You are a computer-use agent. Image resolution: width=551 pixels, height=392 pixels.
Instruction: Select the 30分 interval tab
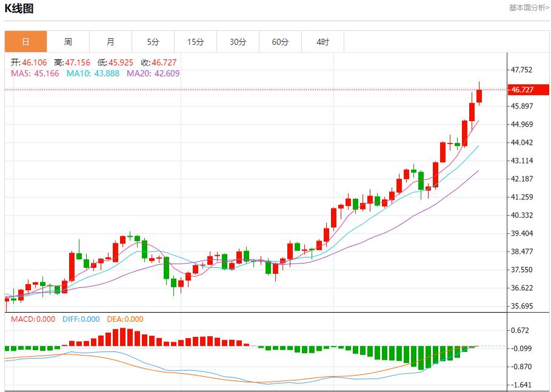(x=238, y=42)
